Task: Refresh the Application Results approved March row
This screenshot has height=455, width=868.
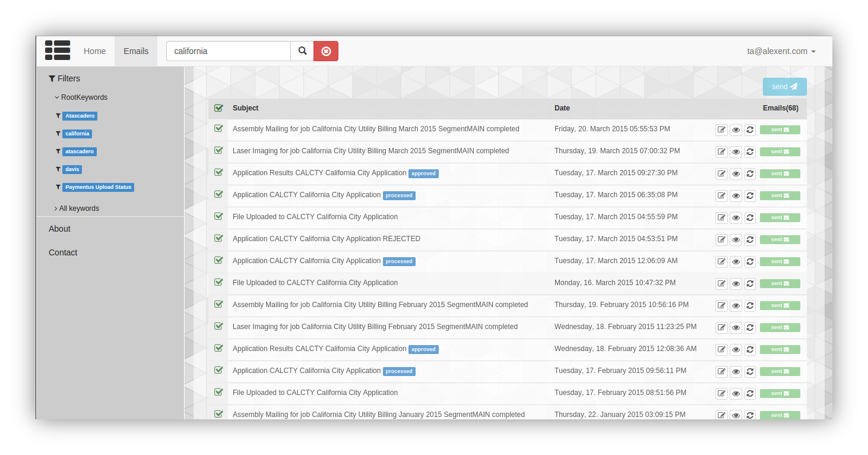Action: [750, 174]
